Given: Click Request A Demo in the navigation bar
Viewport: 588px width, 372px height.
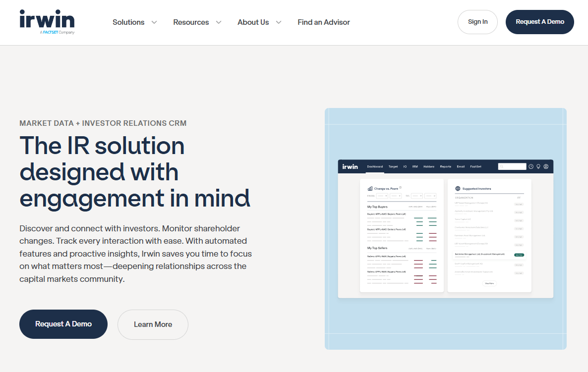Looking at the screenshot, I should click(539, 22).
